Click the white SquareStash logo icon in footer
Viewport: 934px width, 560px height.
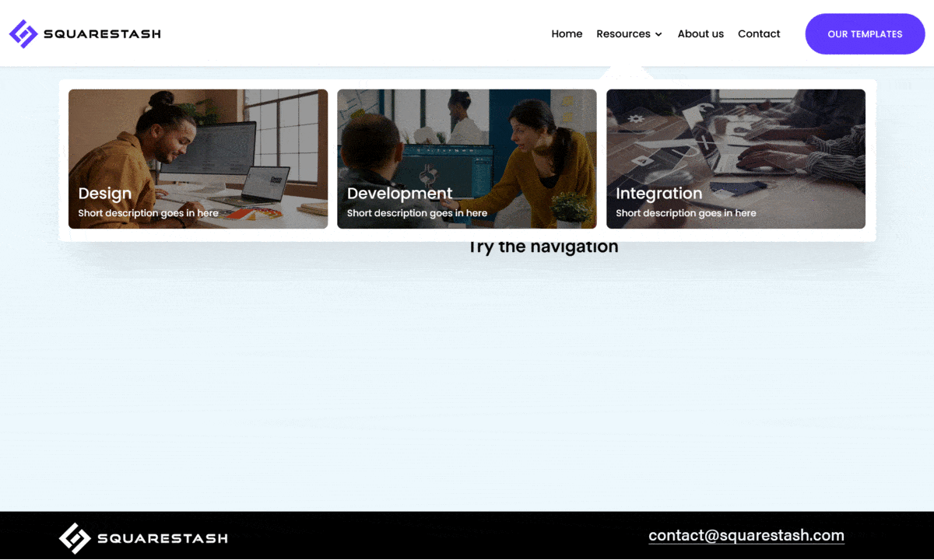pos(75,537)
